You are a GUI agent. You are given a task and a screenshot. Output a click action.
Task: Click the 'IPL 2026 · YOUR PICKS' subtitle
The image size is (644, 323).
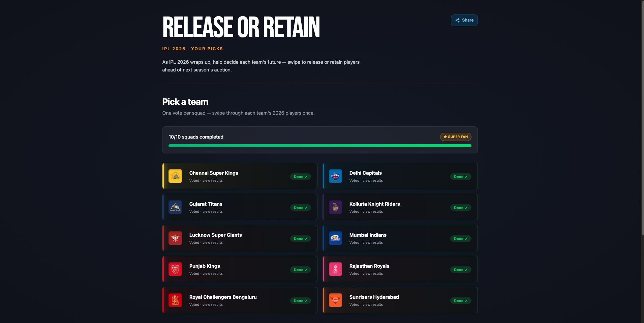[192, 49]
